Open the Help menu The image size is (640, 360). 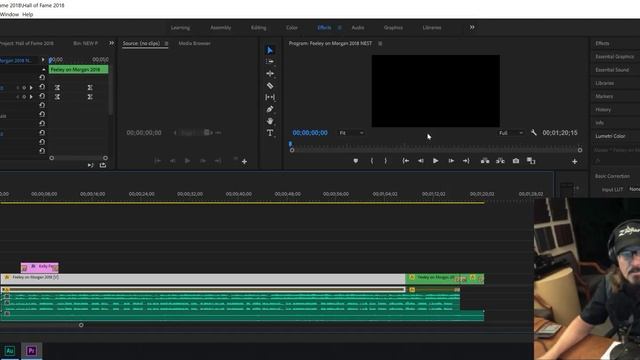(x=27, y=14)
